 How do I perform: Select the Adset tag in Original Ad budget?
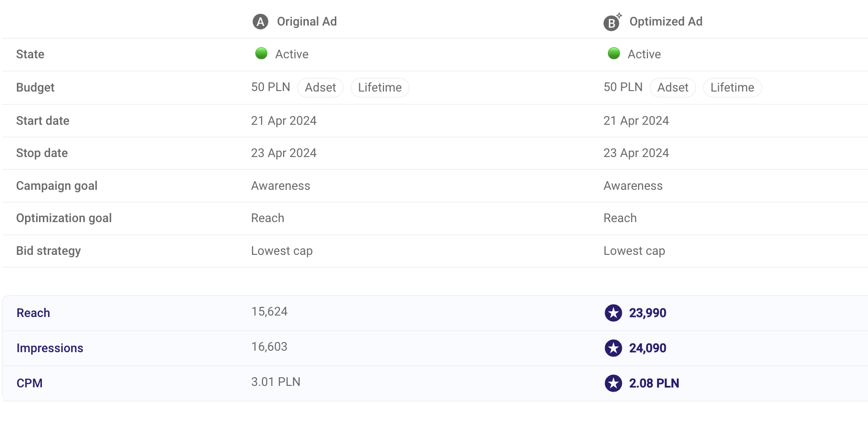pyautogui.click(x=320, y=88)
